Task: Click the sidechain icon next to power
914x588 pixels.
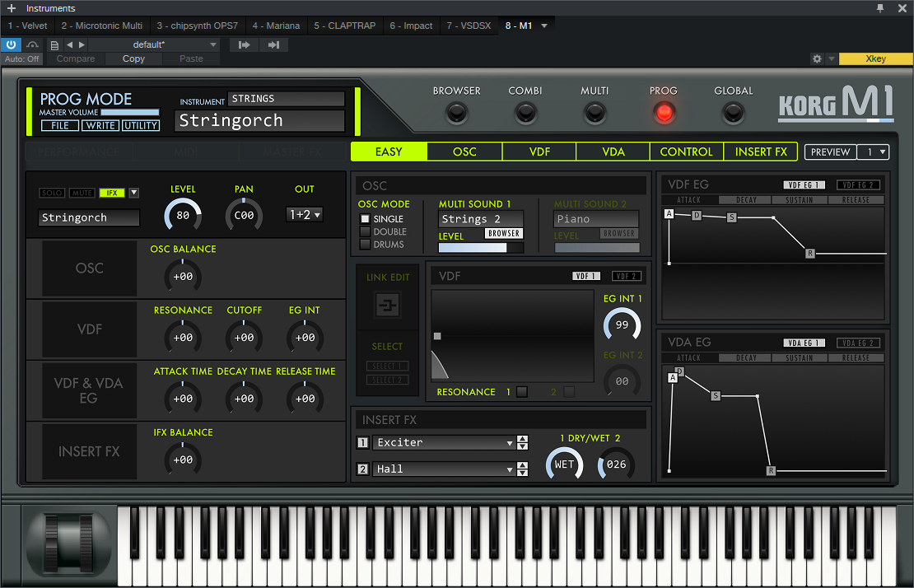Action: [x=33, y=44]
